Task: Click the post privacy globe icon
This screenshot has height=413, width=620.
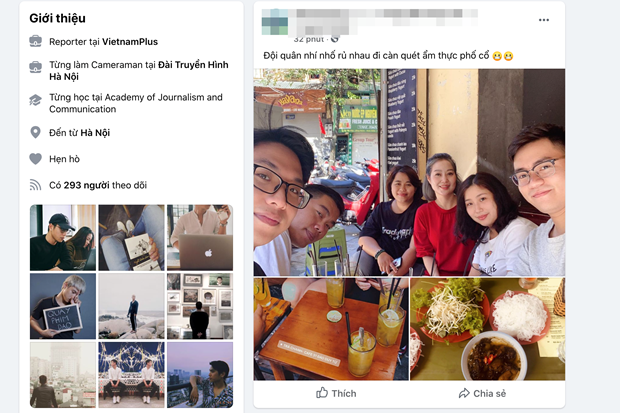Action: tap(335, 39)
